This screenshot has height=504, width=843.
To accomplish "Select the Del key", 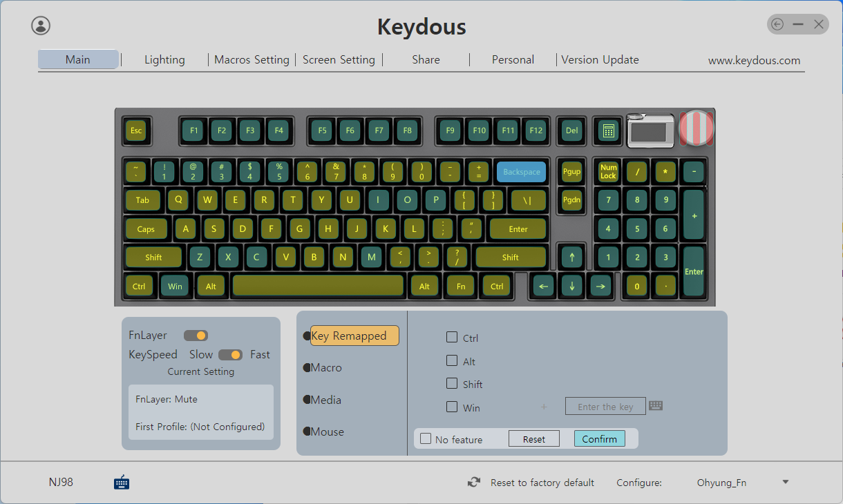I will [x=571, y=131].
